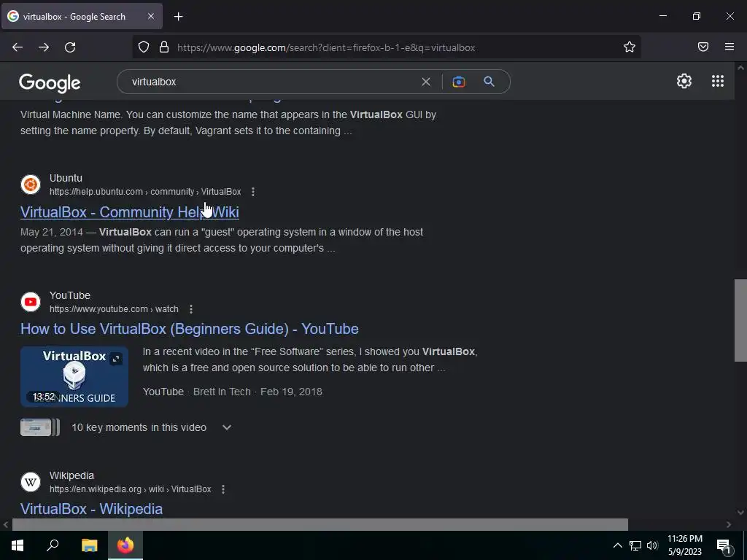This screenshot has width=747, height=560.
Task: Open the shield tracking protection icon
Action: (144, 47)
